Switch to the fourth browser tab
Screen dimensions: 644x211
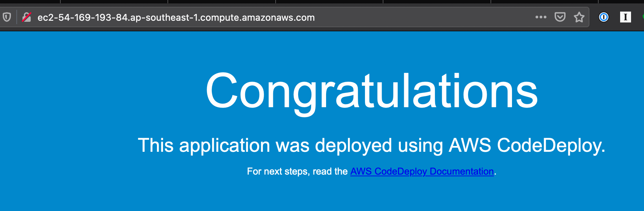pos(329,1)
